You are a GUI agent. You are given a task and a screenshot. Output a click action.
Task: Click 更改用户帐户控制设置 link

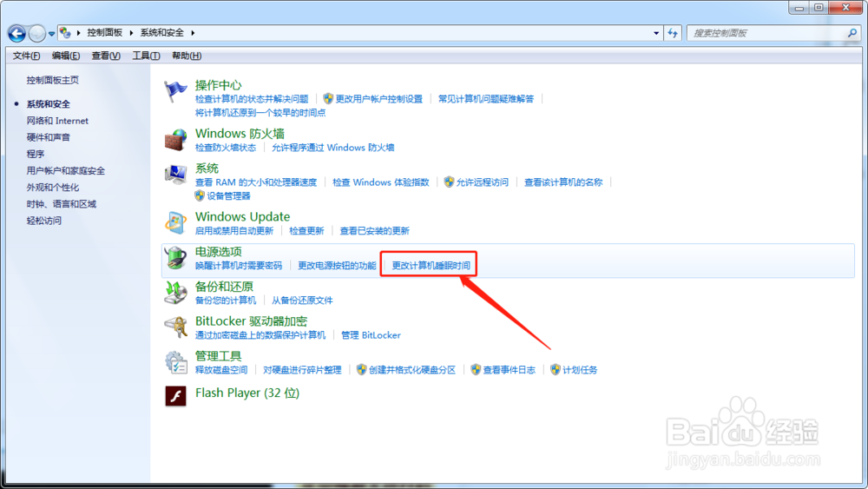pyautogui.click(x=378, y=99)
